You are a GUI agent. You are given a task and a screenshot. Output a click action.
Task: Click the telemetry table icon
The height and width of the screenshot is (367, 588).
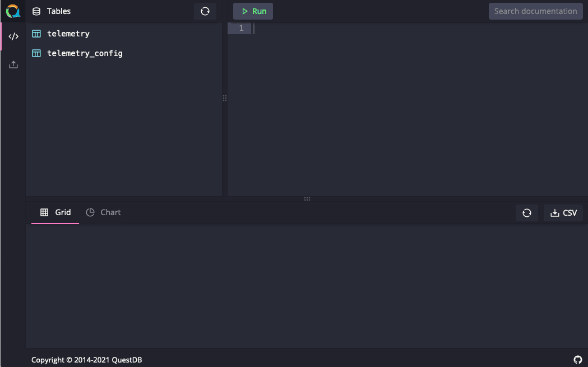click(x=36, y=34)
